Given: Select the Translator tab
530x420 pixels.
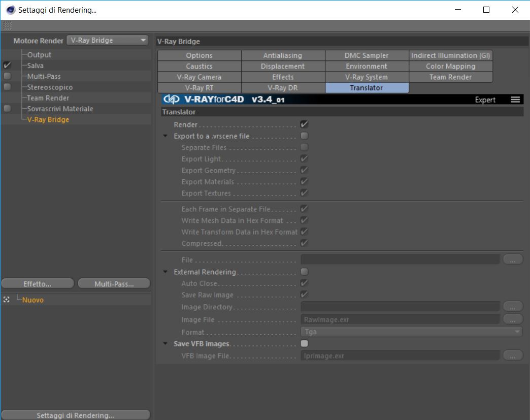Looking at the screenshot, I should (367, 88).
